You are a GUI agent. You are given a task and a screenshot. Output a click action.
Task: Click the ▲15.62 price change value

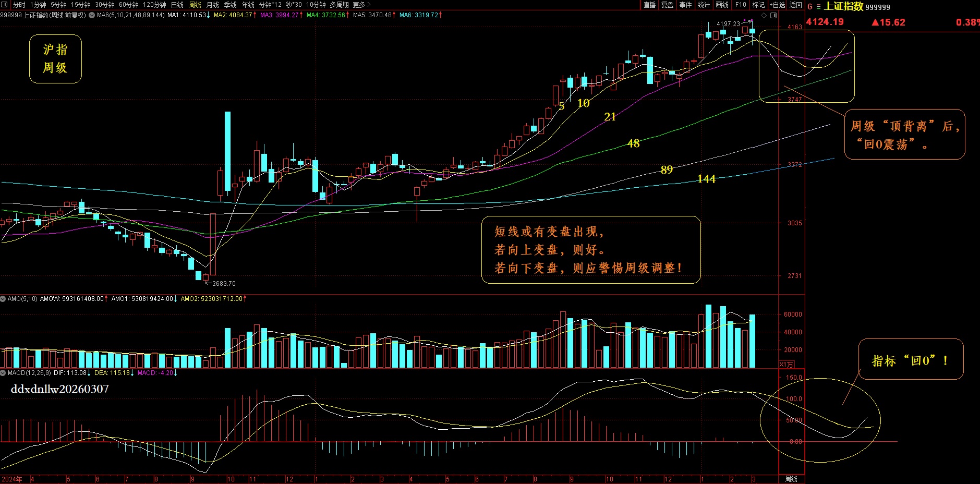[x=889, y=22]
